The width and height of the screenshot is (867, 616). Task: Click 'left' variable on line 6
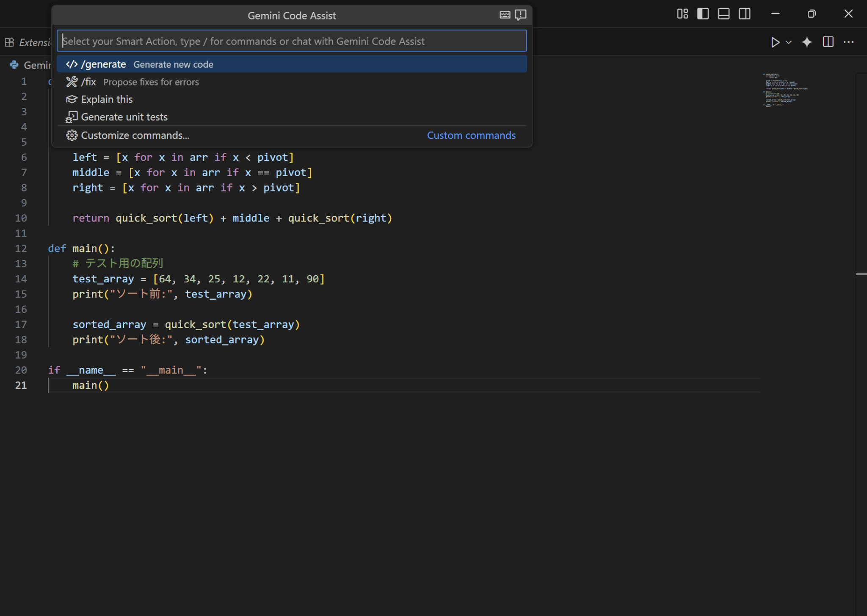click(85, 157)
